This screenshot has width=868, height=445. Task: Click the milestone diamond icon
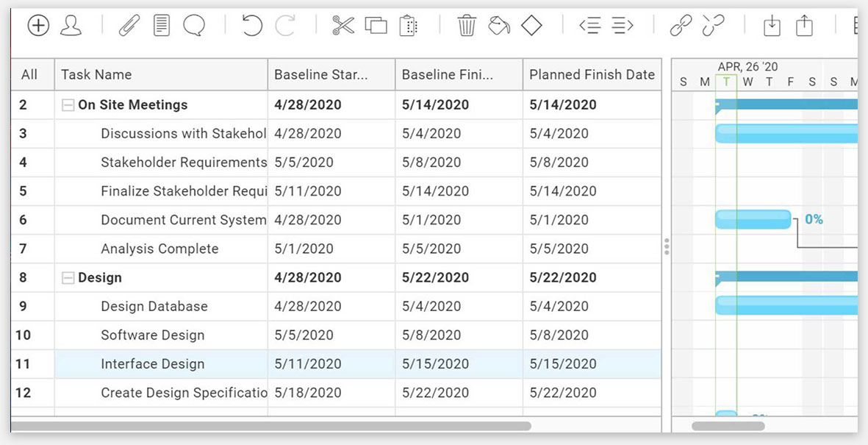tap(531, 26)
